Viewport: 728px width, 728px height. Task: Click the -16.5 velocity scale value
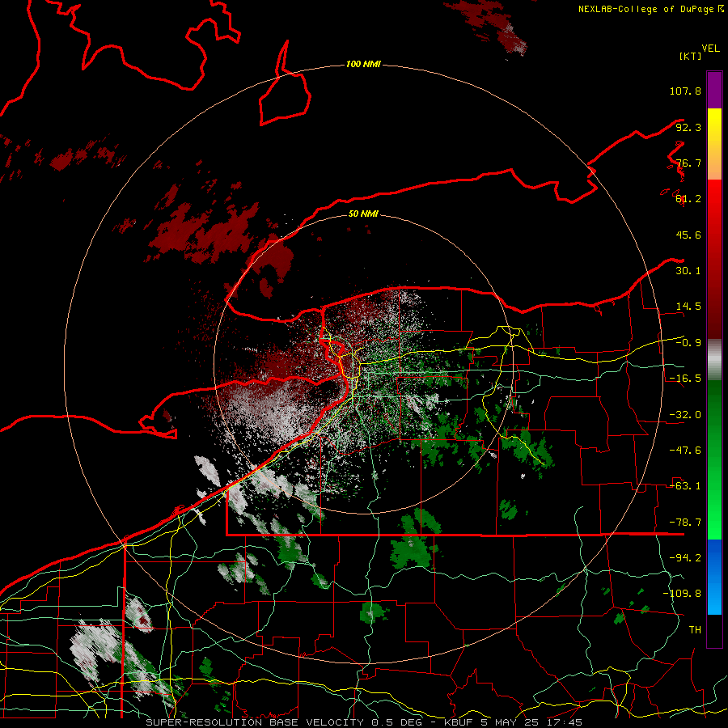pos(685,379)
